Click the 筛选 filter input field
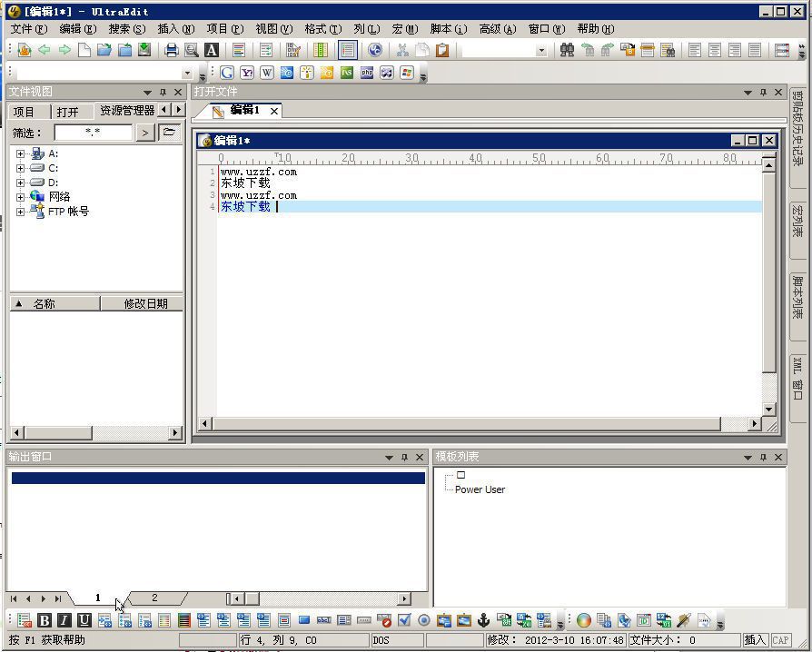Screen dimensions: 812x652 coord(94,133)
